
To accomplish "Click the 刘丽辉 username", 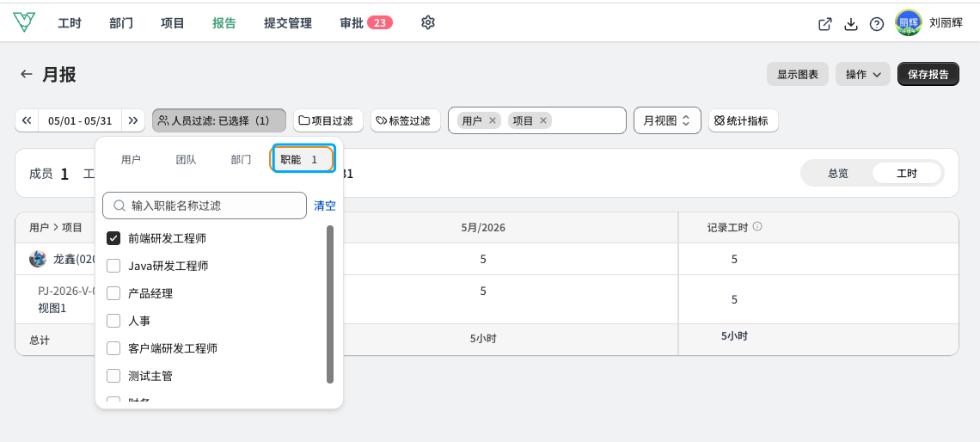I will [x=946, y=23].
